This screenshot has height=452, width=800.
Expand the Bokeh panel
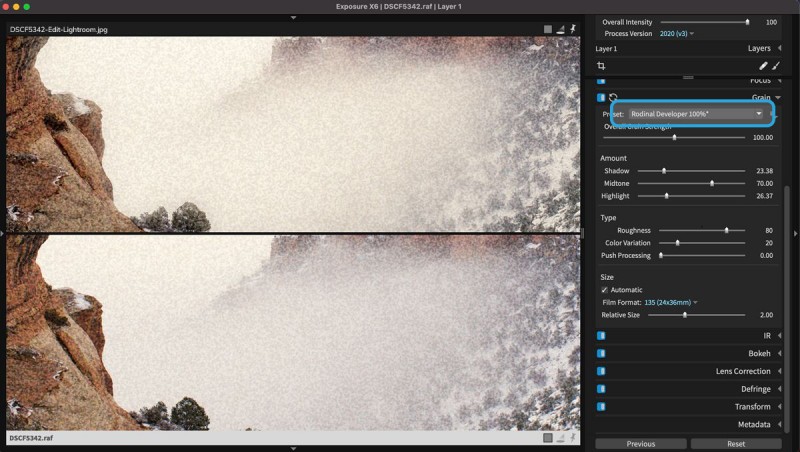[780, 354]
